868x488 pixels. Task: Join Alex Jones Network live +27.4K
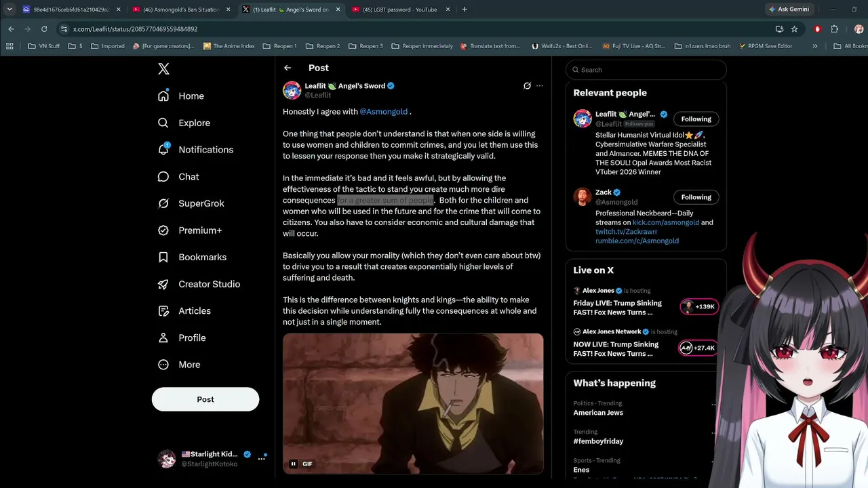[698, 348]
